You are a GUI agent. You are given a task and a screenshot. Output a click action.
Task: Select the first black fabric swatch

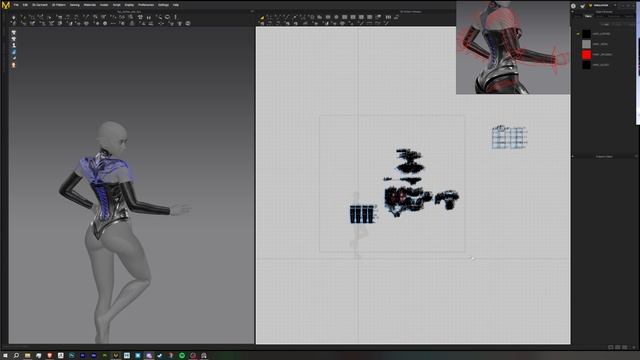coord(587,33)
